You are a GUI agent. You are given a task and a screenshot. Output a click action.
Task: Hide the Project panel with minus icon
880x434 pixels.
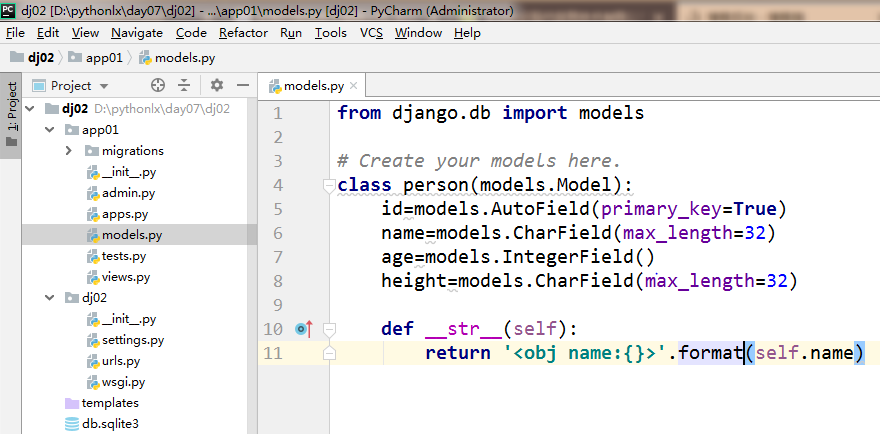(242, 85)
